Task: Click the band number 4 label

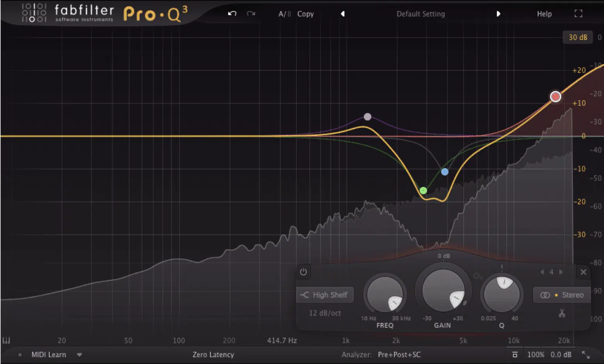Action: pyautogui.click(x=551, y=272)
